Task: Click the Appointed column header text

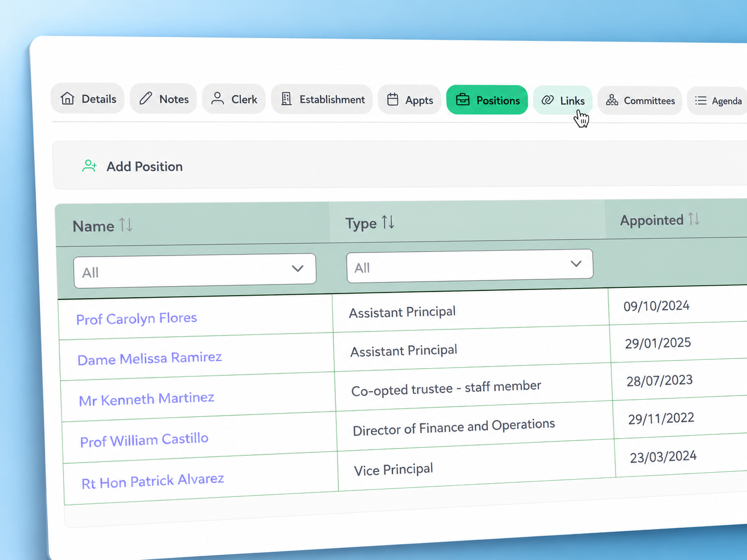Action: click(x=652, y=220)
